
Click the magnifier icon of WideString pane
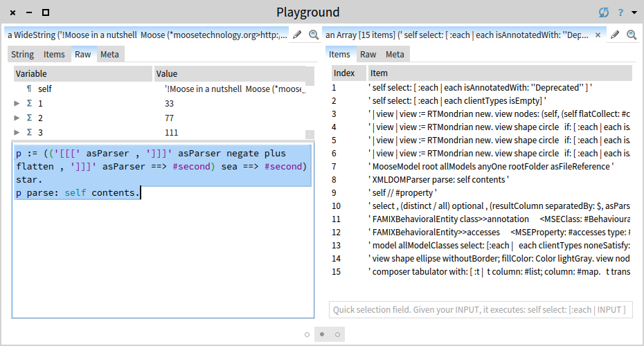[314, 35]
